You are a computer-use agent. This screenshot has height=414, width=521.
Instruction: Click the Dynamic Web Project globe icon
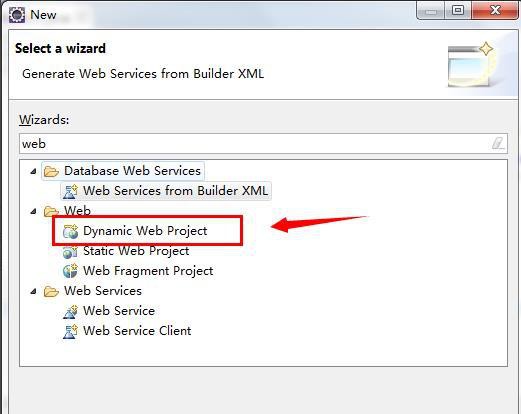click(x=70, y=231)
